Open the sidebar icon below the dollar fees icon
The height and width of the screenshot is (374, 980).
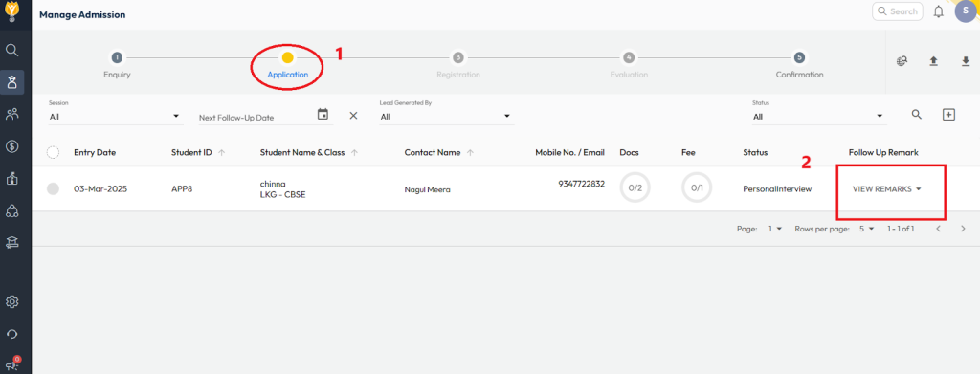pyautogui.click(x=11, y=179)
